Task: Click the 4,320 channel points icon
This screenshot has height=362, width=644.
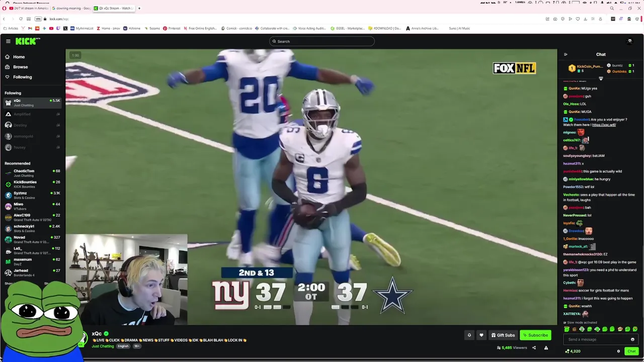Action: tap(568, 351)
